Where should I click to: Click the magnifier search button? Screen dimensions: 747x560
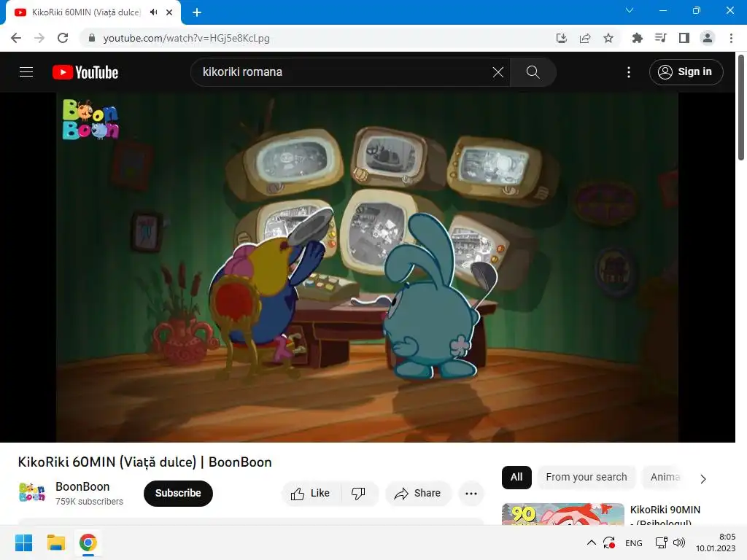[x=533, y=72]
